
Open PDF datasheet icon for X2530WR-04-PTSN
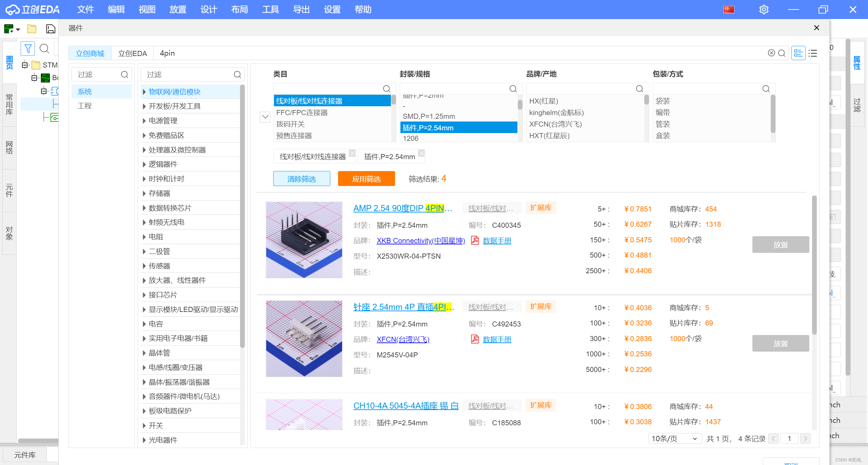coord(475,240)
